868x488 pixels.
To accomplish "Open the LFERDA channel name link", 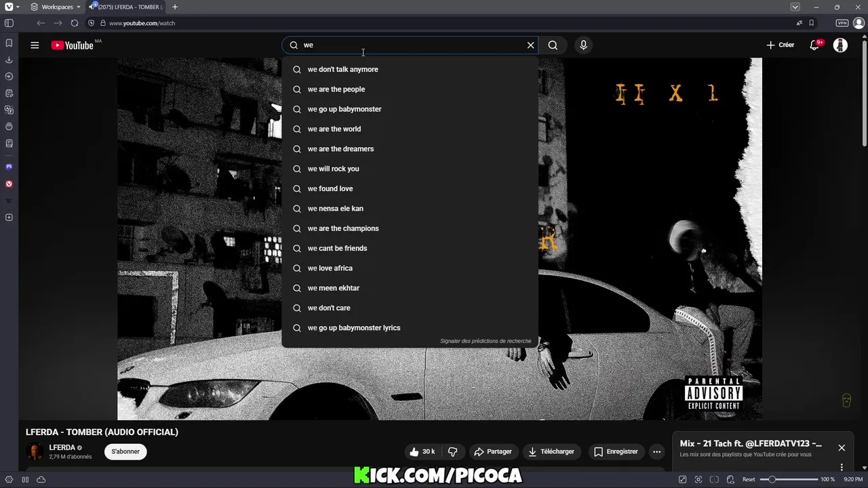I will [x=62, y=447].
